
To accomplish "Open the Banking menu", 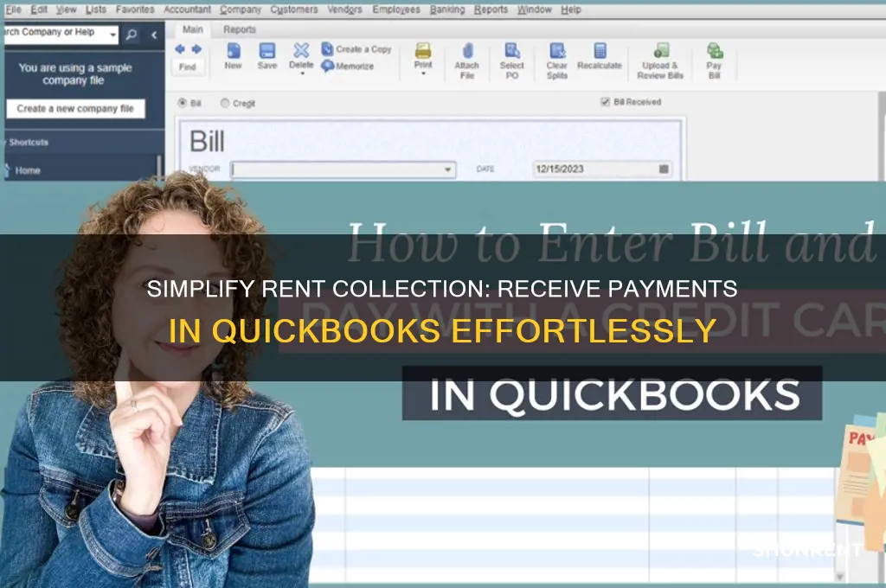I will pyautogui.click(x=447, y=10).
